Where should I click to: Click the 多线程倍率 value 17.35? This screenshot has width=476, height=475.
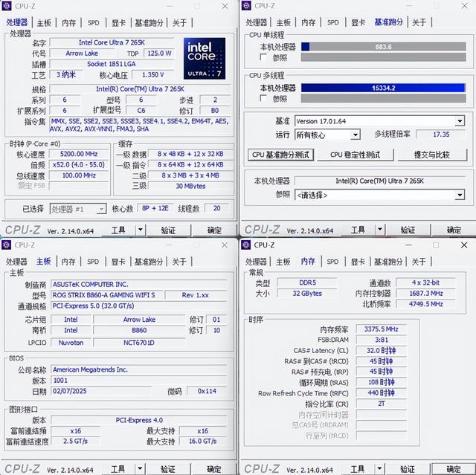(x=441, y=135)
